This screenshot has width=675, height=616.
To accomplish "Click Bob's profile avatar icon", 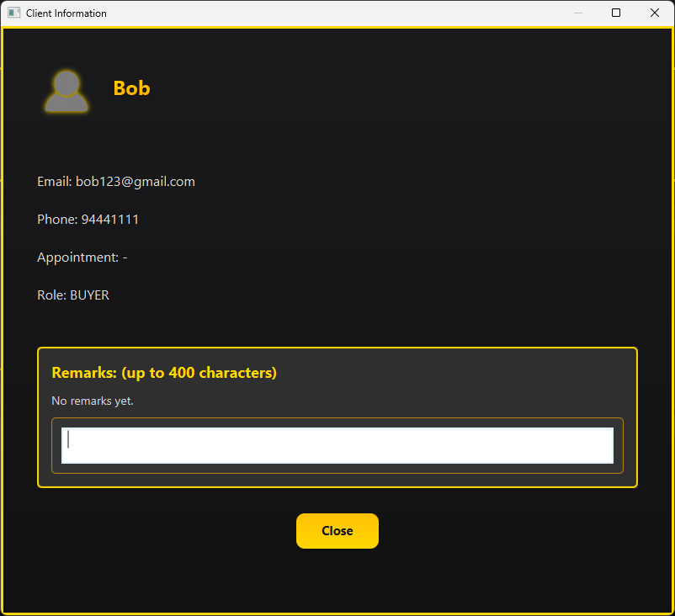I will pos(66,91).
